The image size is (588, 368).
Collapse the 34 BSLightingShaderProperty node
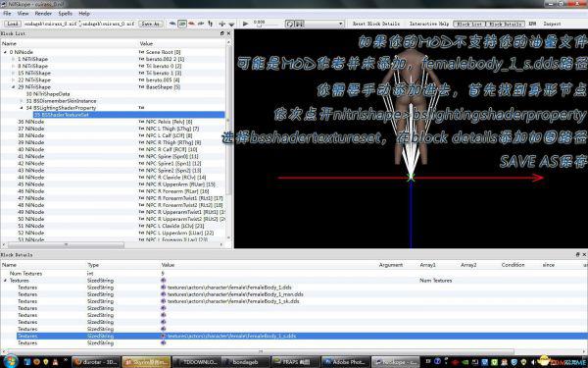click(22, 108)
